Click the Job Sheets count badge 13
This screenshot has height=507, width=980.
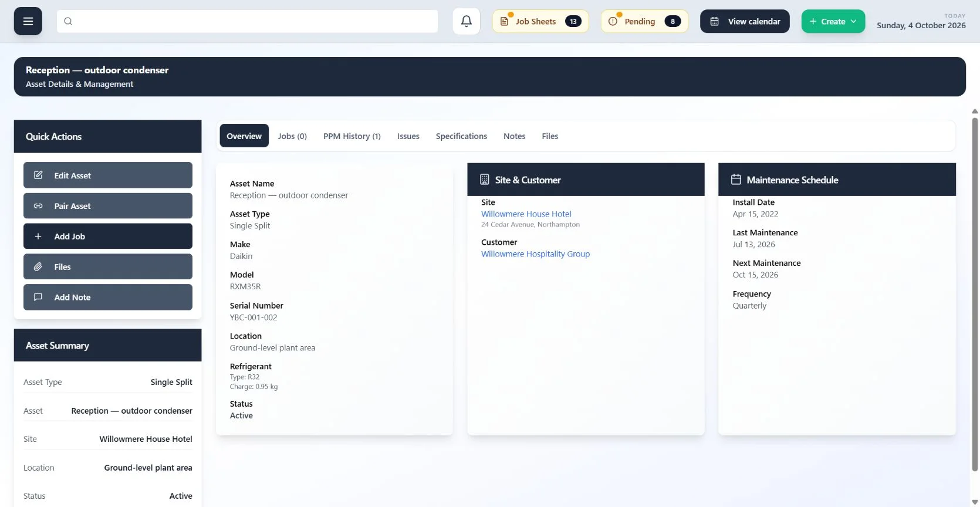click(573, 21)
